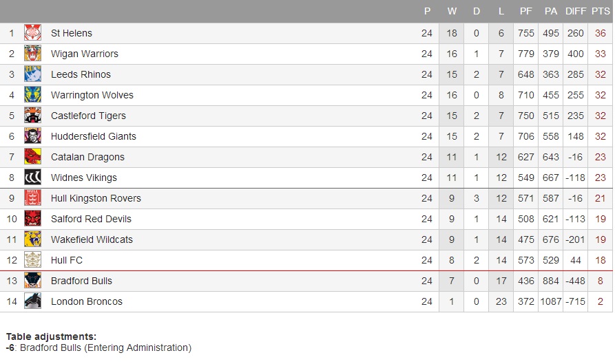Click the Leeds Rhinos club badge

(x=32, y=74)
